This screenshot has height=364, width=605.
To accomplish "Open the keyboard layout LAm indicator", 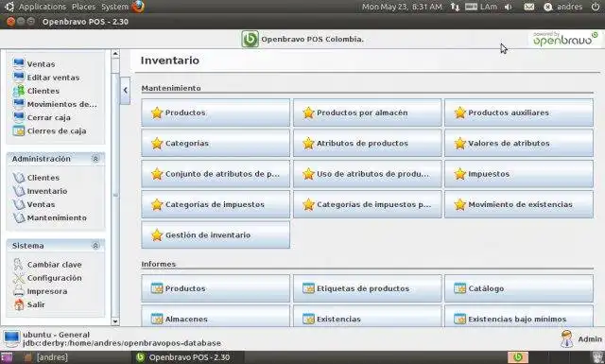I will [x=481, y=7].
